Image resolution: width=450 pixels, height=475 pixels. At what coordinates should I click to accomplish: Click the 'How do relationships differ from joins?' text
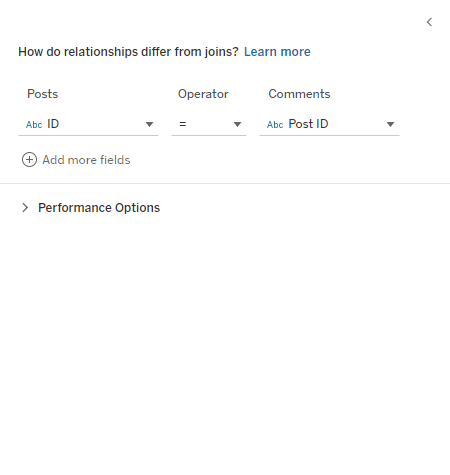128,52
